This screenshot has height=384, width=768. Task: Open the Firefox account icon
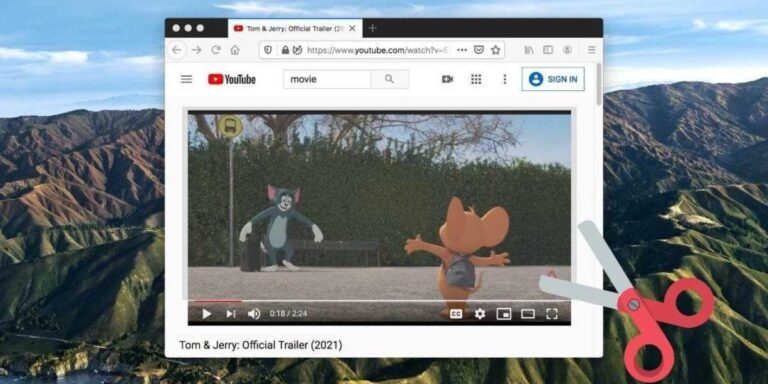(x=567, y=50)
